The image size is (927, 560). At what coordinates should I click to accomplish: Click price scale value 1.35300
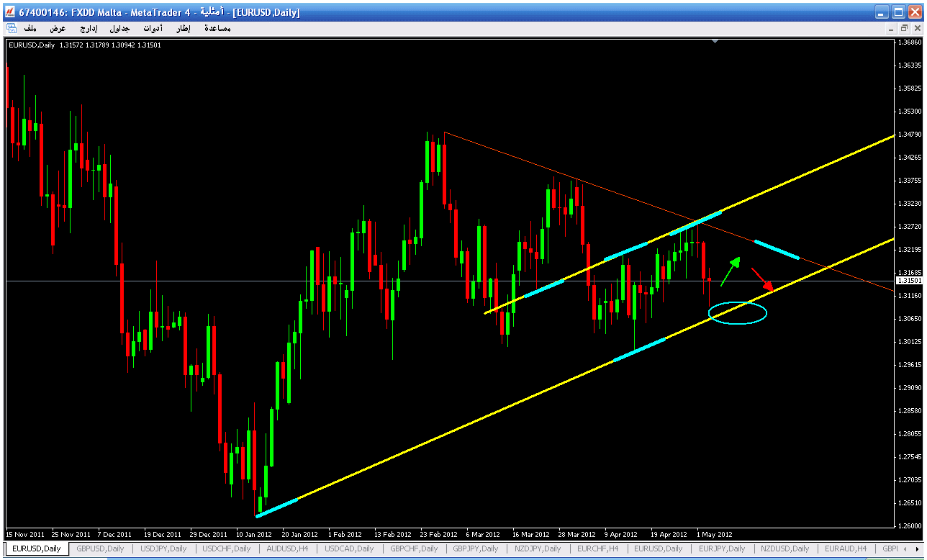(x=910, y=112)
